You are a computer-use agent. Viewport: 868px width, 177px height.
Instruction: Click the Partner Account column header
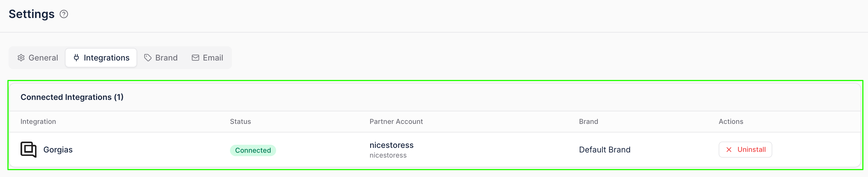pos(396,122)
